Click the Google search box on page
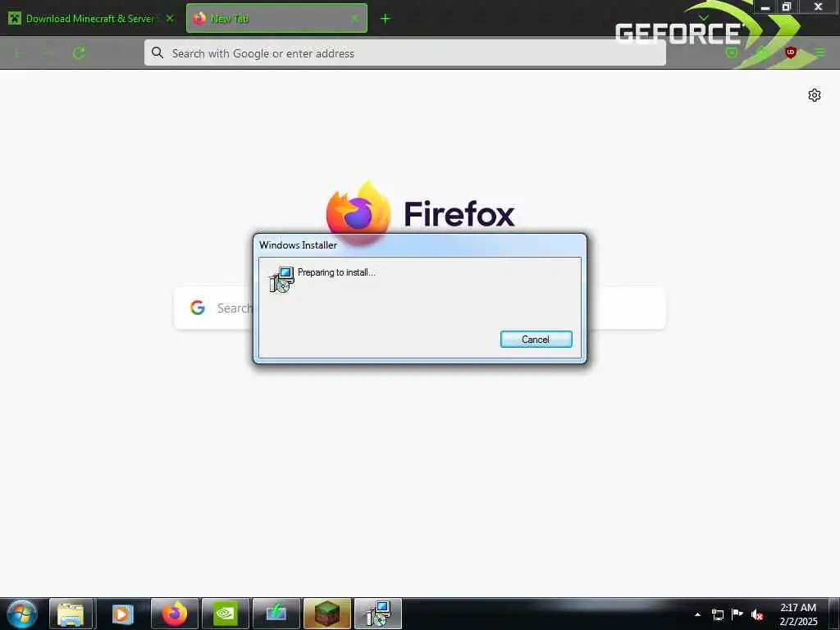The image size is (840, 630). [x=420, y=308]
